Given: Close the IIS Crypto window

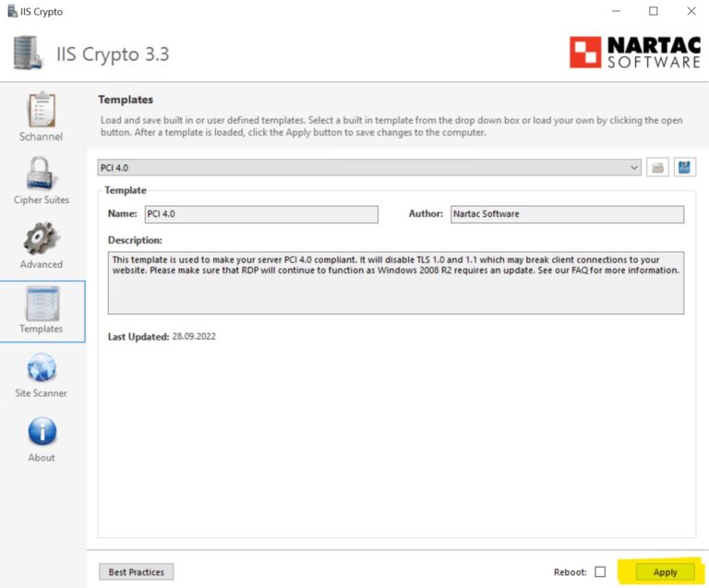Looking at the screenshot, I should pos(691,11).
